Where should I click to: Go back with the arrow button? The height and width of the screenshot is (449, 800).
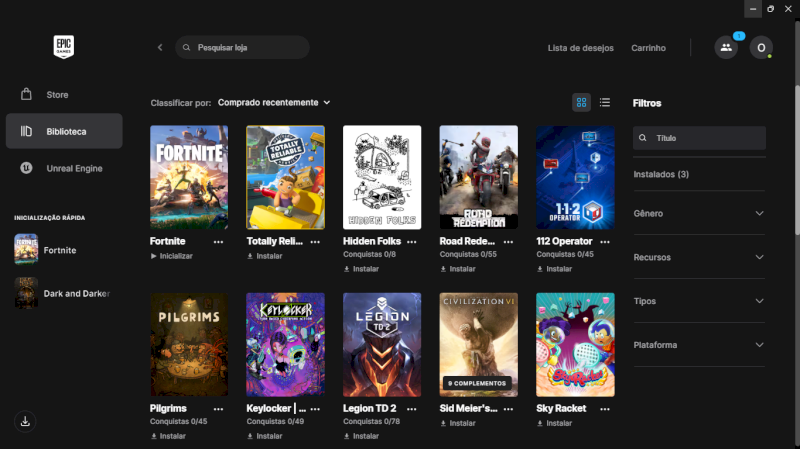(x=160, y=47)
